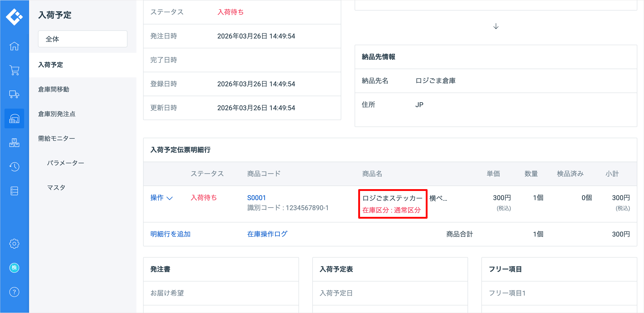Open パラメーター submenu item

[66, 163]
